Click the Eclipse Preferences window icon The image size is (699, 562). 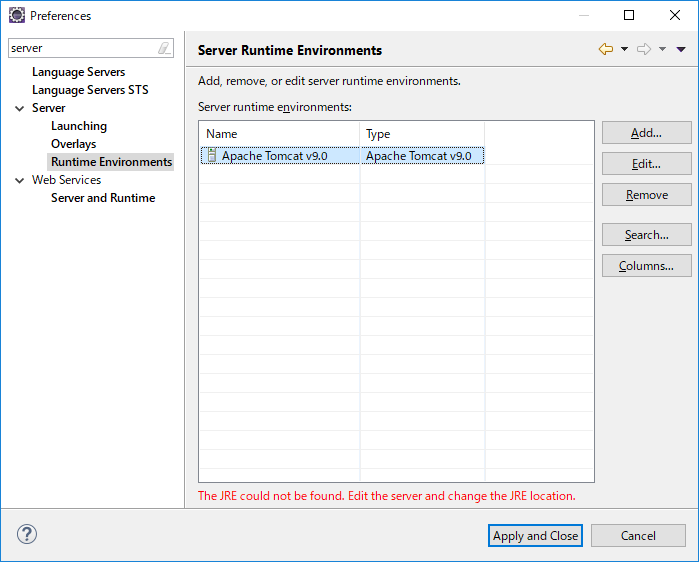point(16,16)
